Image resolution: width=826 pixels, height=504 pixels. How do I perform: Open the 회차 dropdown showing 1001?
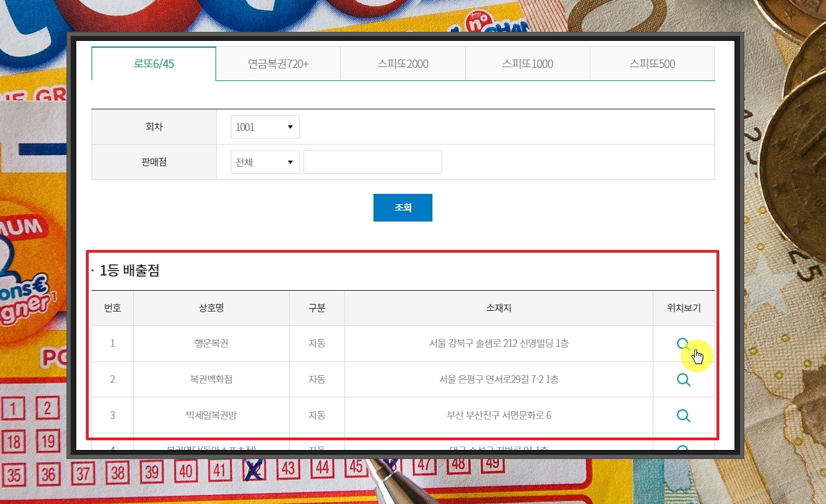[x=265, y=127]
